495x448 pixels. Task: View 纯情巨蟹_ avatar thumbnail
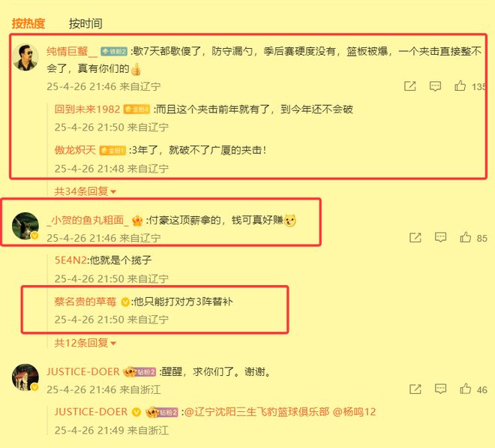coord(25,58)
